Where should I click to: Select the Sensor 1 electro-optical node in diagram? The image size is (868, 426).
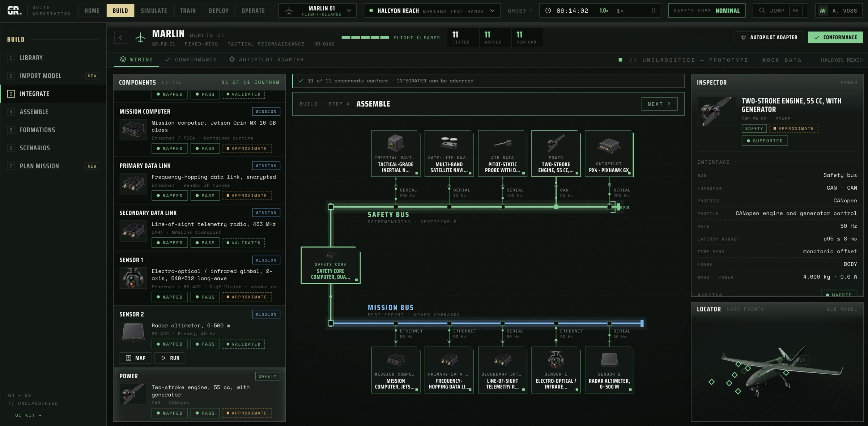556,370
